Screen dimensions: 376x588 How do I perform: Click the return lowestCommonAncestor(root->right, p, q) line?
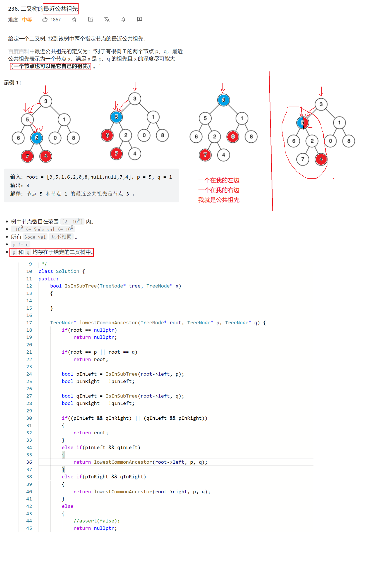click(142, 492)
